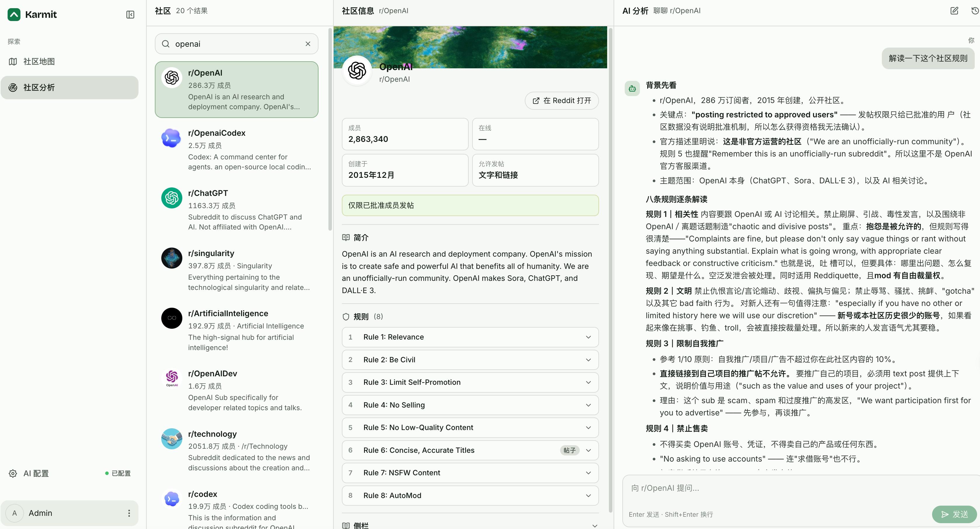Click the 创建于 2015年12月 stat card

point(405,170)
